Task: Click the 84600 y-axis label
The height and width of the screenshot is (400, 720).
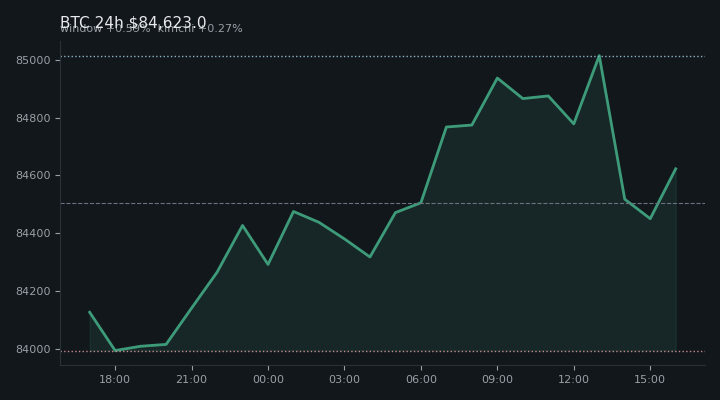Action: pyautogui.click(x=33, y=176)
